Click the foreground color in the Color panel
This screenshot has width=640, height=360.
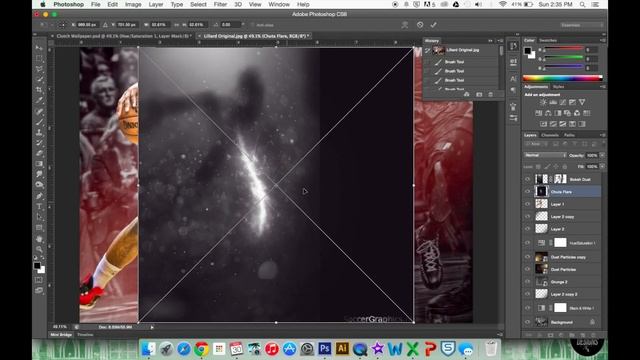click(x=527, y=51)
